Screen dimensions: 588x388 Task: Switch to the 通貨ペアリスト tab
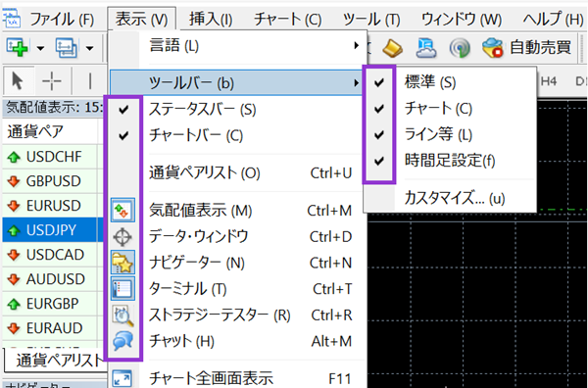(x=55, y=360)
